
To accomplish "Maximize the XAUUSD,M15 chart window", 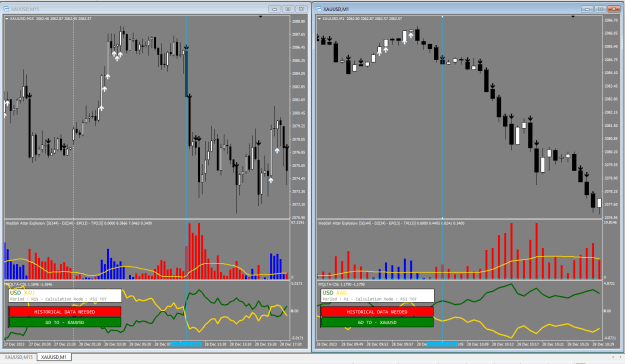I will [288, 9].
